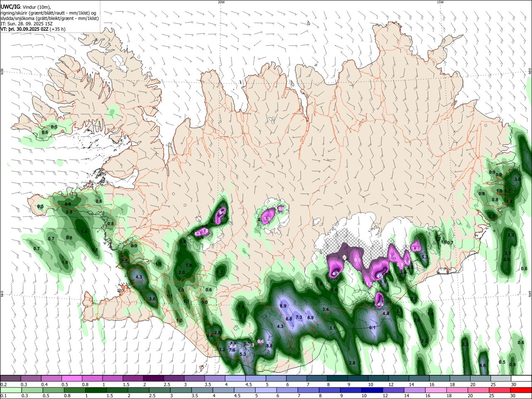Click the '6.8' precipitation value on the map
This screenshot has height=399, width=532.
pos(289,319)
